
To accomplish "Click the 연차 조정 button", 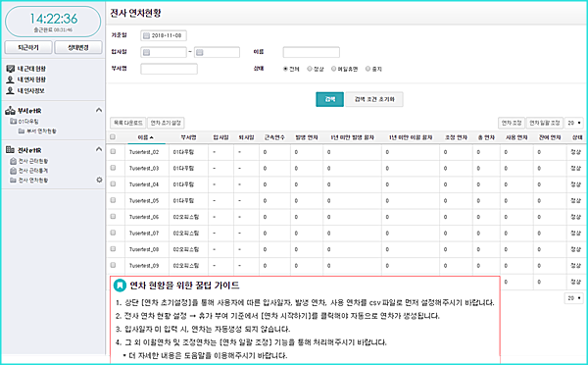I will (x=512, y=123).
